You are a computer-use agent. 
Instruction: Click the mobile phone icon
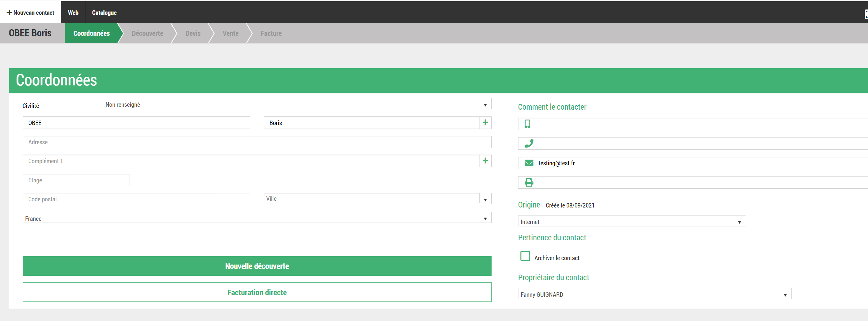pyautogui.click(x=527, y=124)
